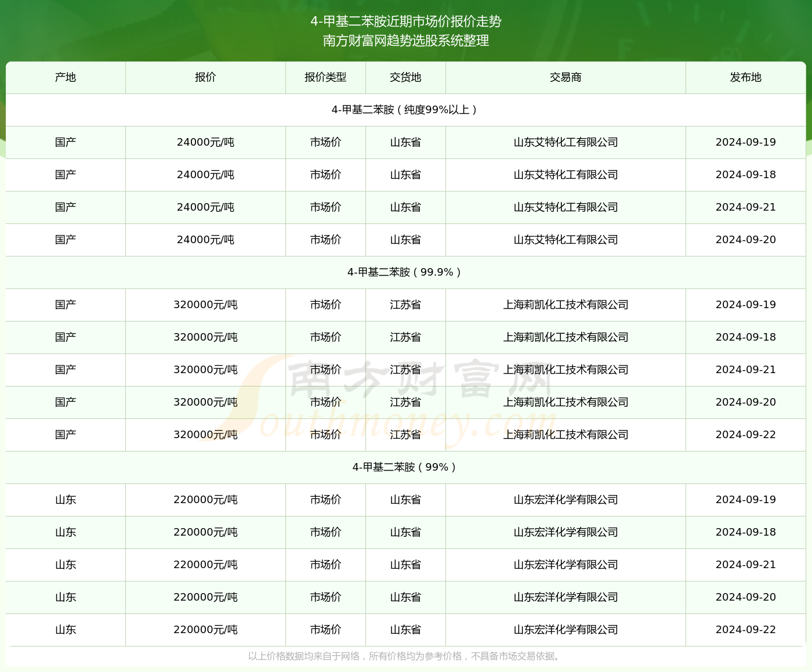812x672 pixels.
Task: Click date 2024-09-20 for 山东艾特化工有限公司
Action: [x=746, y=240]
